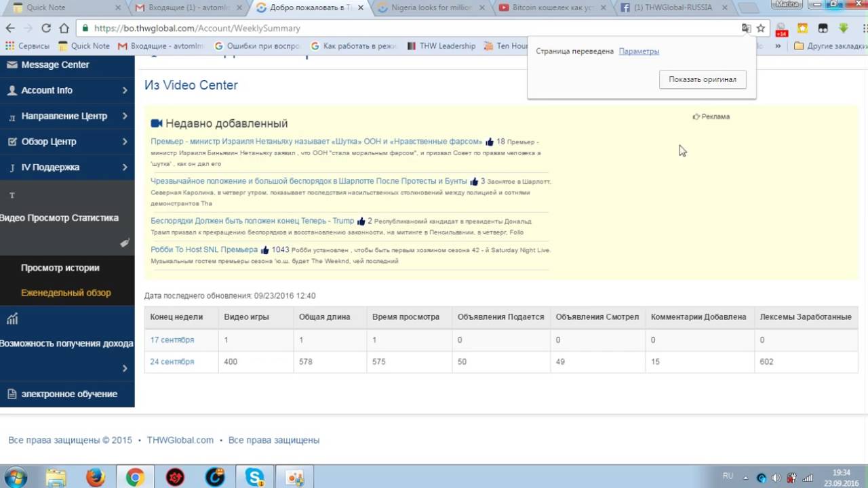Viewport: 868px width, 488px height.
Task: Click Показать оригинал button
Action: click(703, 79)
